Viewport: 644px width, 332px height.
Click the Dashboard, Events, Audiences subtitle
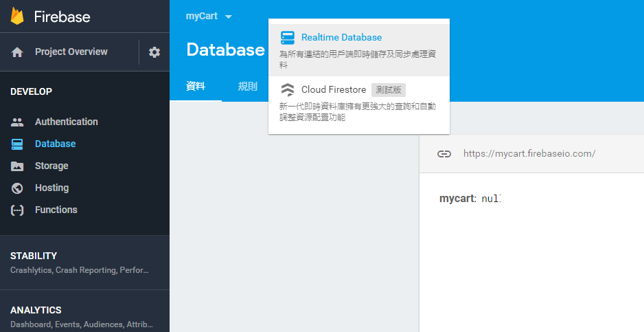[81, 324]
